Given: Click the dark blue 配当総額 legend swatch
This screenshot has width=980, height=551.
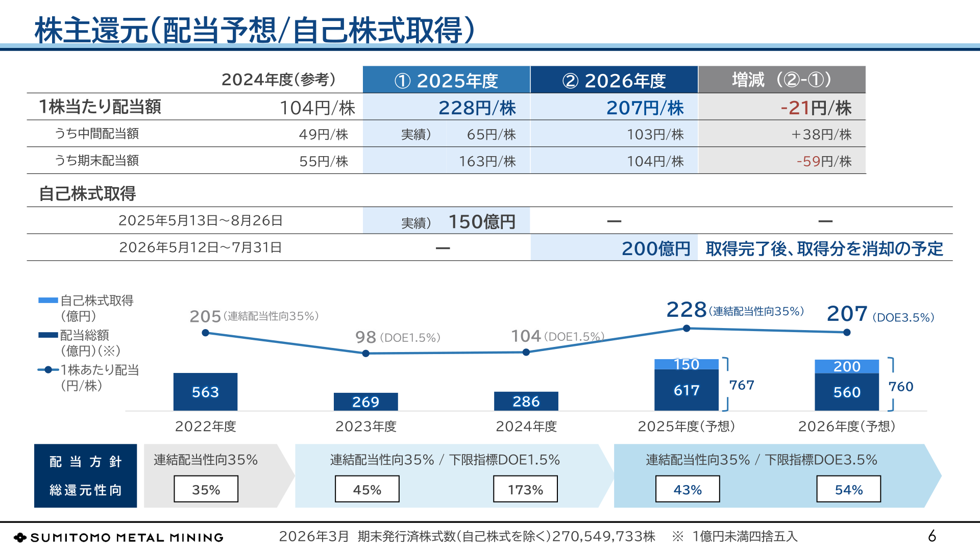Looking at the screenshot, I should (48, 335).
